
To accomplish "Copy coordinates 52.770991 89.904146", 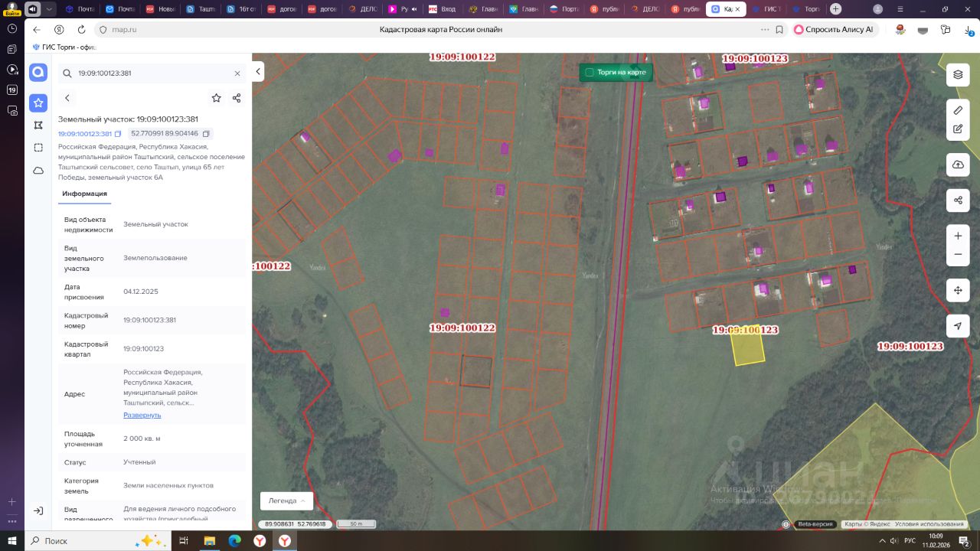I will (x=206, y=134).
